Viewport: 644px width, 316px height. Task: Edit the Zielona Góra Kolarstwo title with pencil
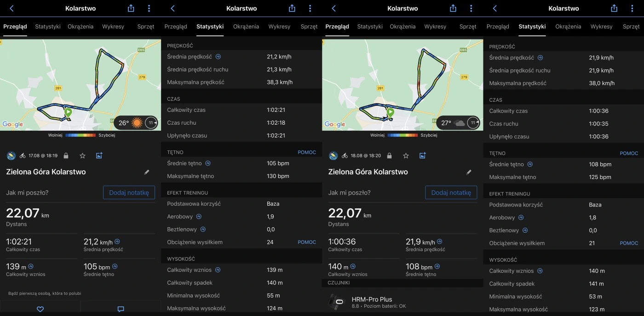(x=147, y=172)
